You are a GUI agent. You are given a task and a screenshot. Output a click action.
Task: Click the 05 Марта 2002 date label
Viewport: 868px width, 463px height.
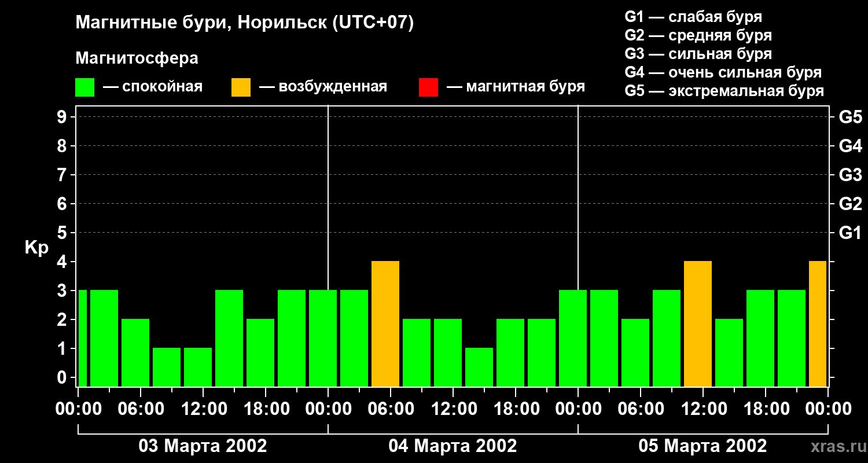[703, 446]
